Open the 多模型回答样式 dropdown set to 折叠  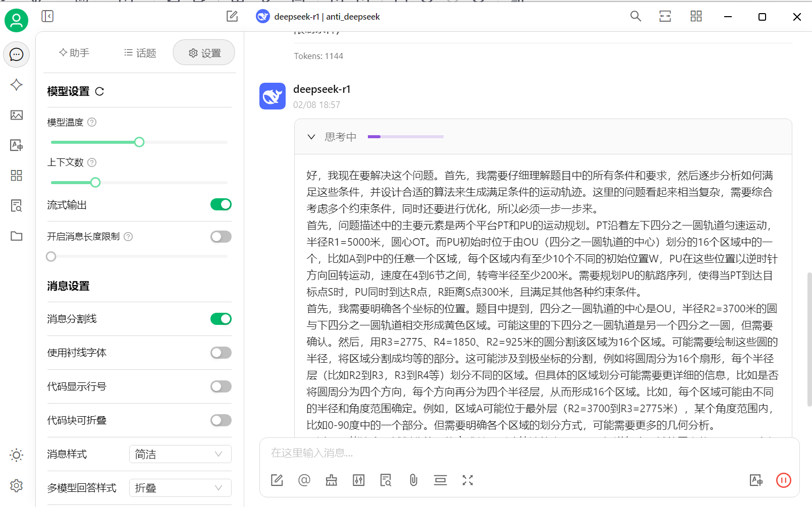pos(180,488)
